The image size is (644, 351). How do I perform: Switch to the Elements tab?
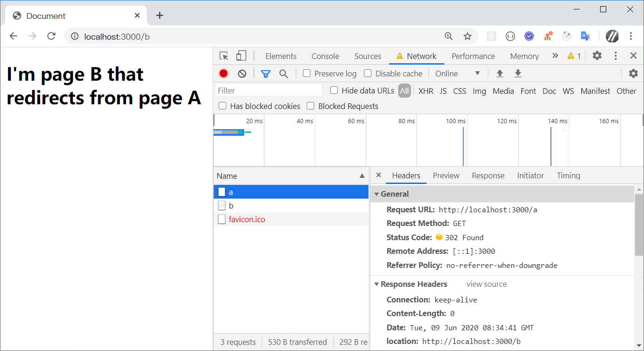pos(281,56)
